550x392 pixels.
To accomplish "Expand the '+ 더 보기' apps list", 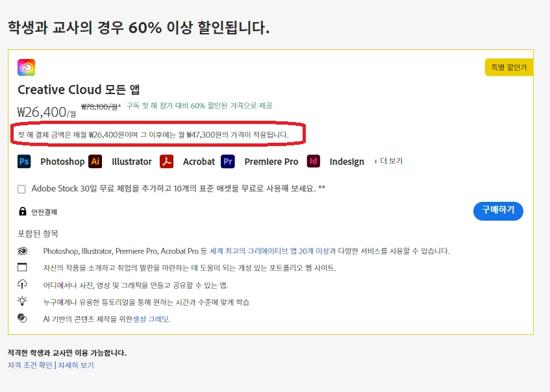I will pyautogui.click(x=388, y=161).
